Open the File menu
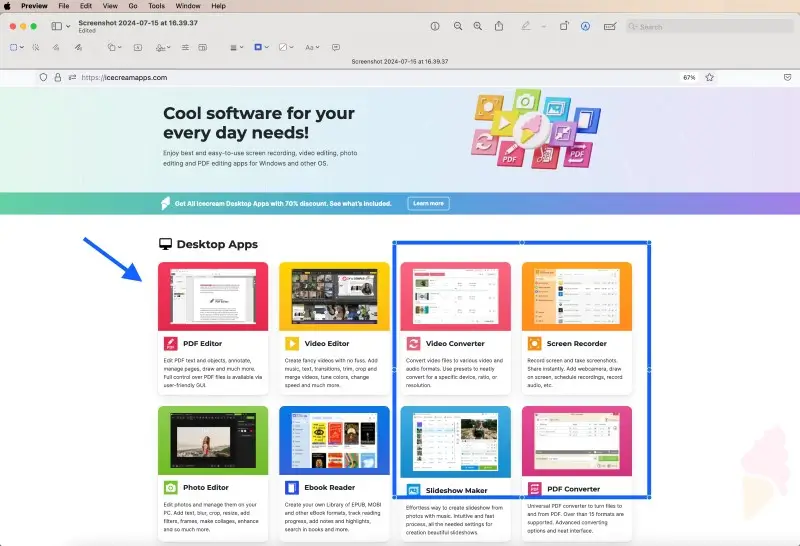The image size is (800, 546). 64,6
